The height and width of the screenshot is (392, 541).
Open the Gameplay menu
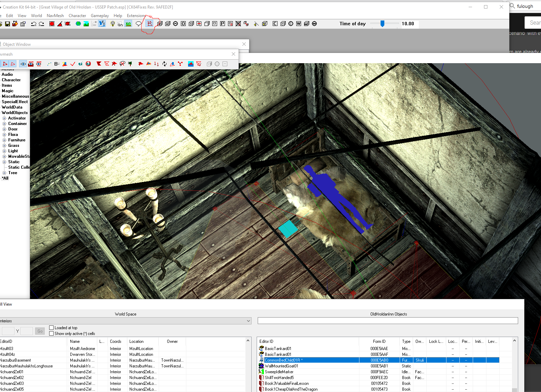coord(100,16)
